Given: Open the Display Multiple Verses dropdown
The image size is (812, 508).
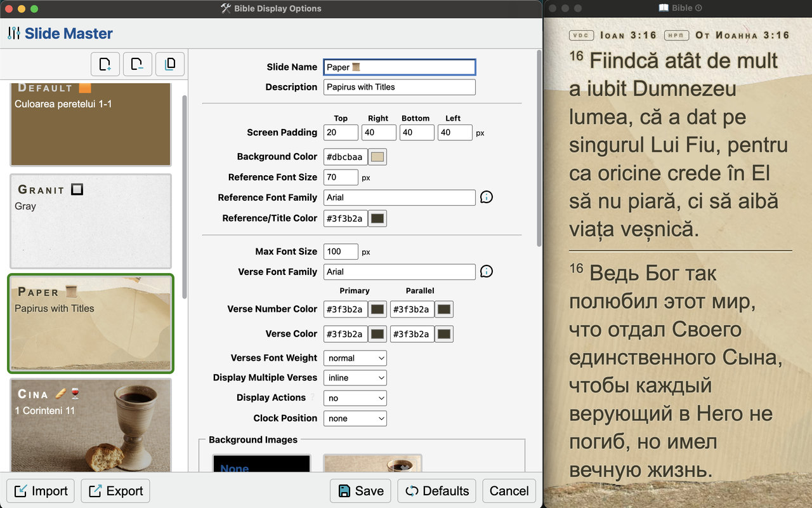Looking at the screenshot, I should pyautogui.click(x=355, y=378).
